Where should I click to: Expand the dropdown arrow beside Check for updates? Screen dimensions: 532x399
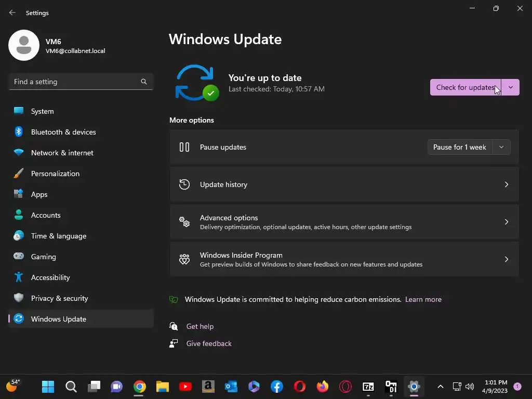coord(510,87)
